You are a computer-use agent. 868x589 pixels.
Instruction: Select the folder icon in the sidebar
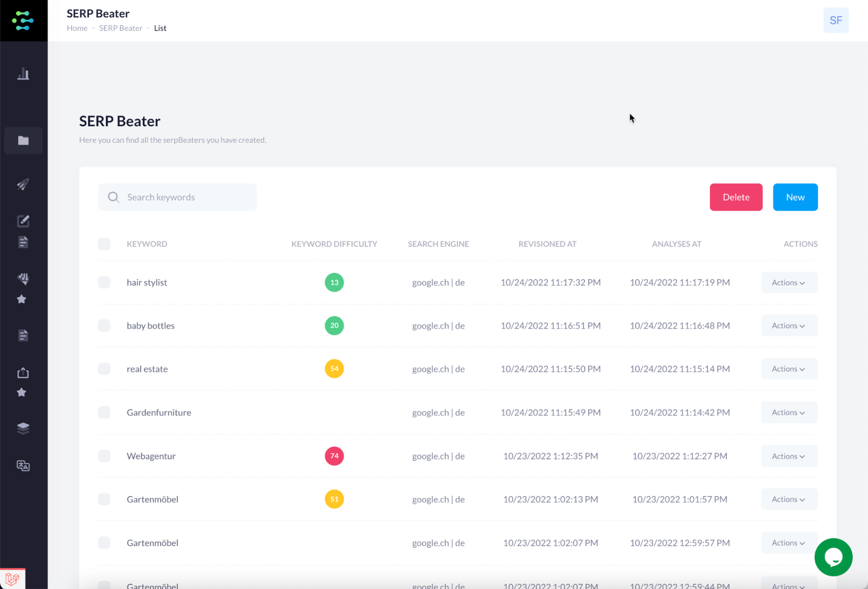tap(23, 140)
